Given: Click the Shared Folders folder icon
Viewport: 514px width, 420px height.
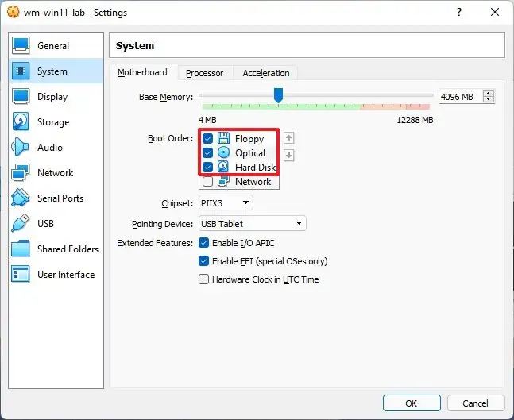Looking at the screenshot, I should [21, 249].
